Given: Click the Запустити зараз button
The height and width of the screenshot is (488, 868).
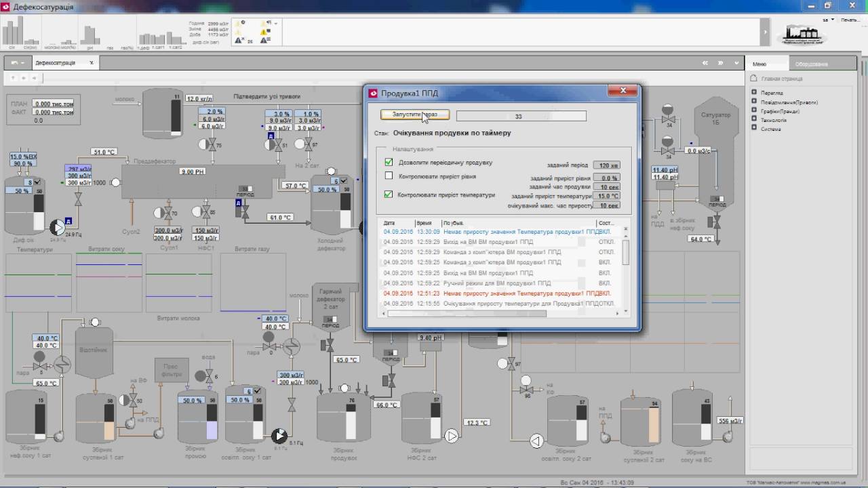Looking at the screenshot, I should (415, 115).
